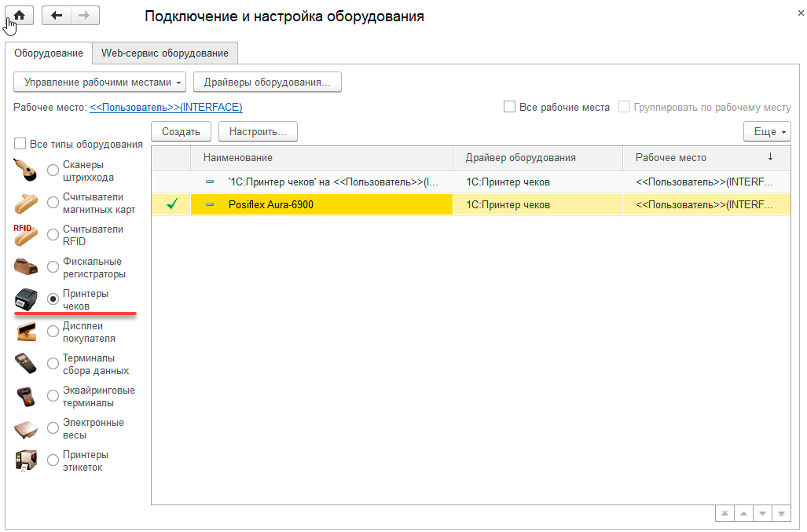This screenshot has height=532, width=807.
Task: Click the electronic scales icon
Action: [25, 428]
